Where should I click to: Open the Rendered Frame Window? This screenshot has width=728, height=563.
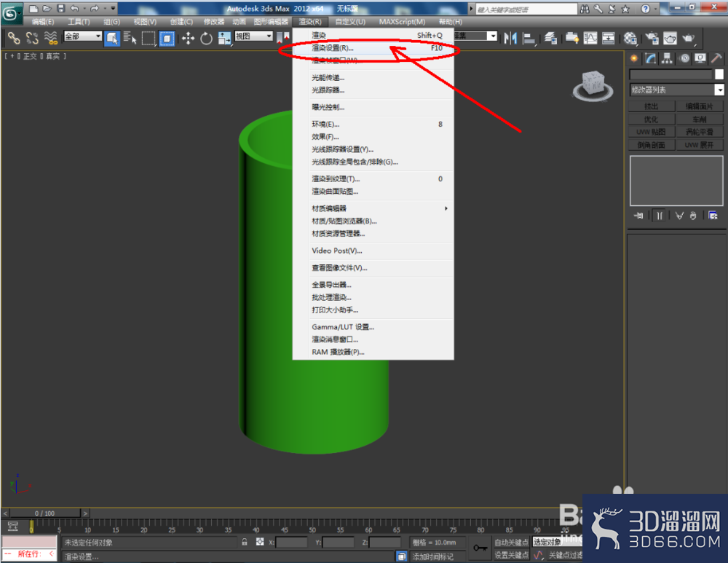coord(670,38)
